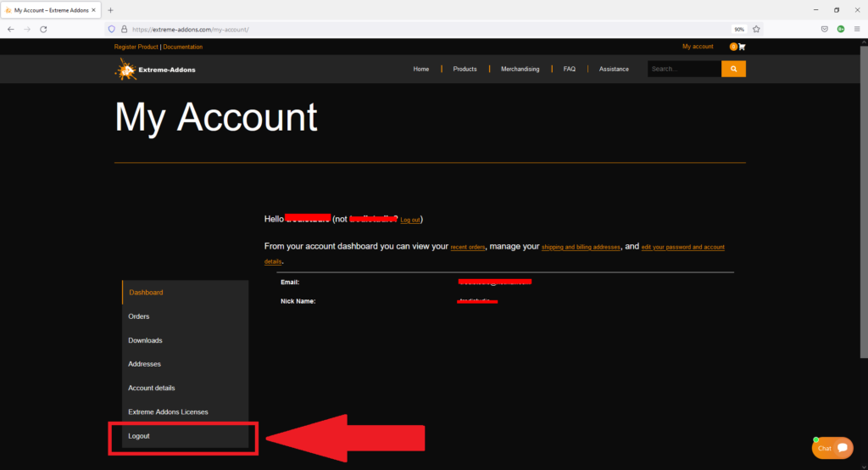Select Extreme Addons Licenses in sidebar

(x=185, y=411)
